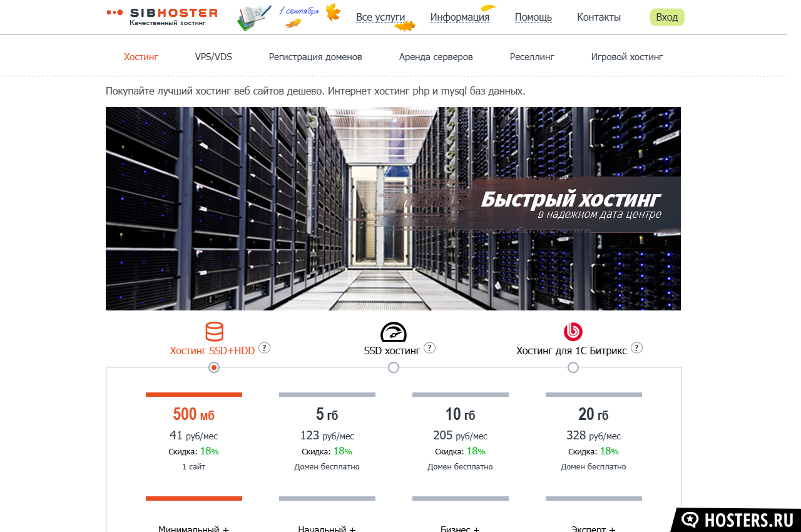Click the Быстрый хостинг data center banner
Screen dimensions: 801x532
(393, 208)
